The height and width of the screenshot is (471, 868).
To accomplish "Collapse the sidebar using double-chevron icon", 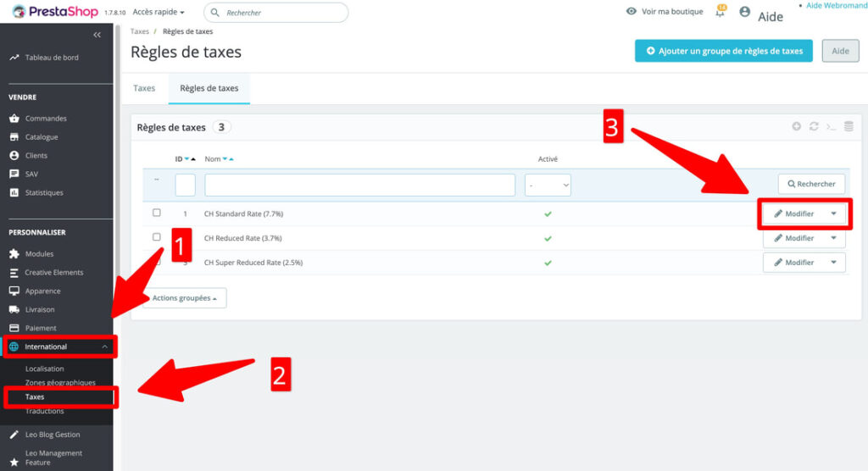I will [97, 35].
